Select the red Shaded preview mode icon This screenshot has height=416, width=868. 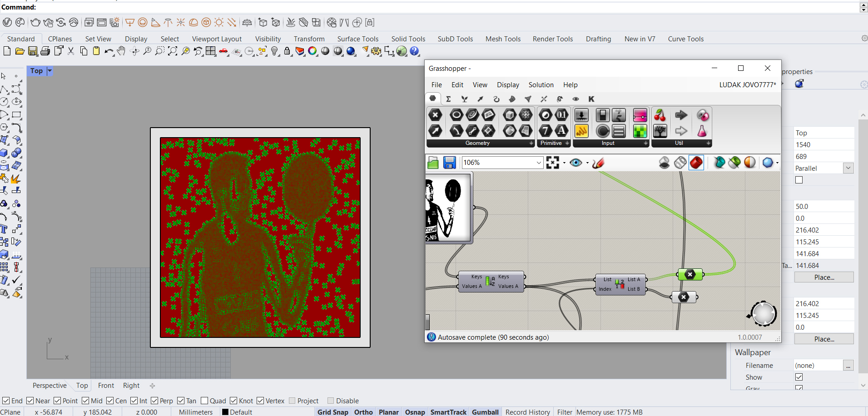696,163
